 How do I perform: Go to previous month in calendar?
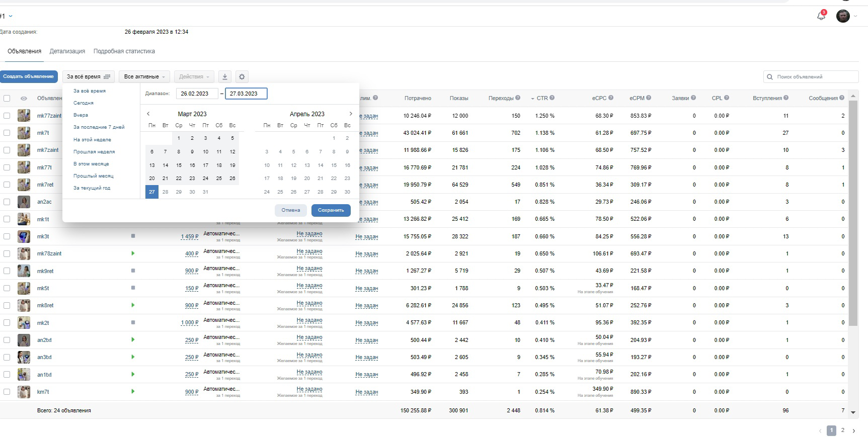148,114
